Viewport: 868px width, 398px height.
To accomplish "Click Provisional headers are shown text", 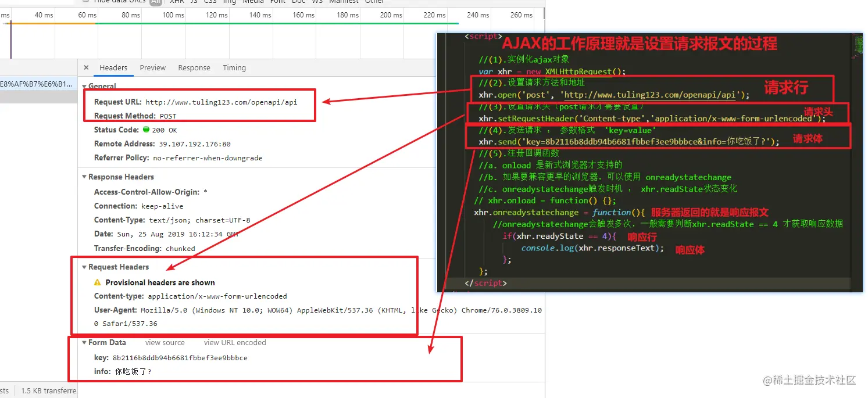I will click(160, 282).
